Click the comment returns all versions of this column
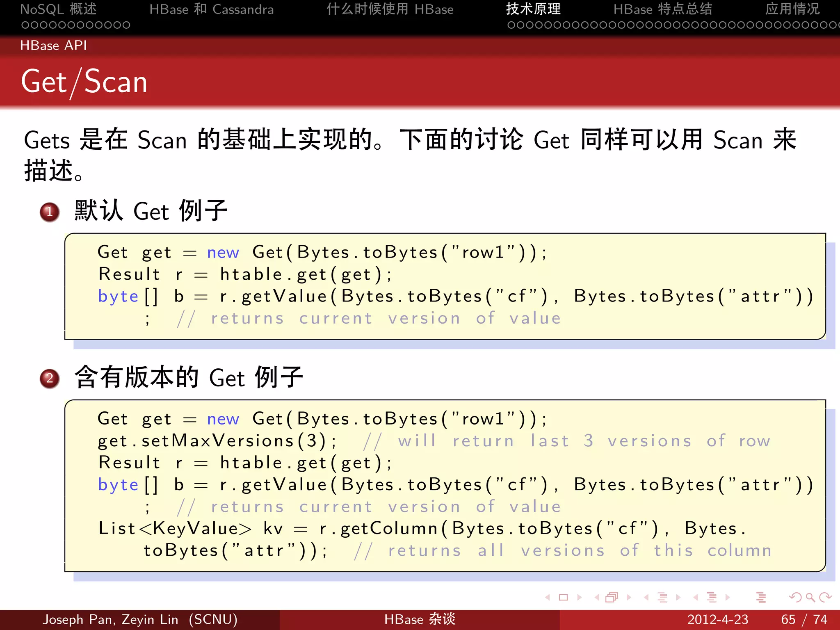This screenshot has width=840, height=630. (x=563, y=550)
